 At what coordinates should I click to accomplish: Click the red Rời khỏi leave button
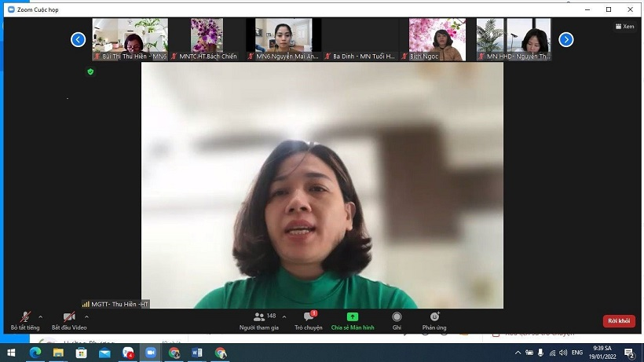pos(619,320)
